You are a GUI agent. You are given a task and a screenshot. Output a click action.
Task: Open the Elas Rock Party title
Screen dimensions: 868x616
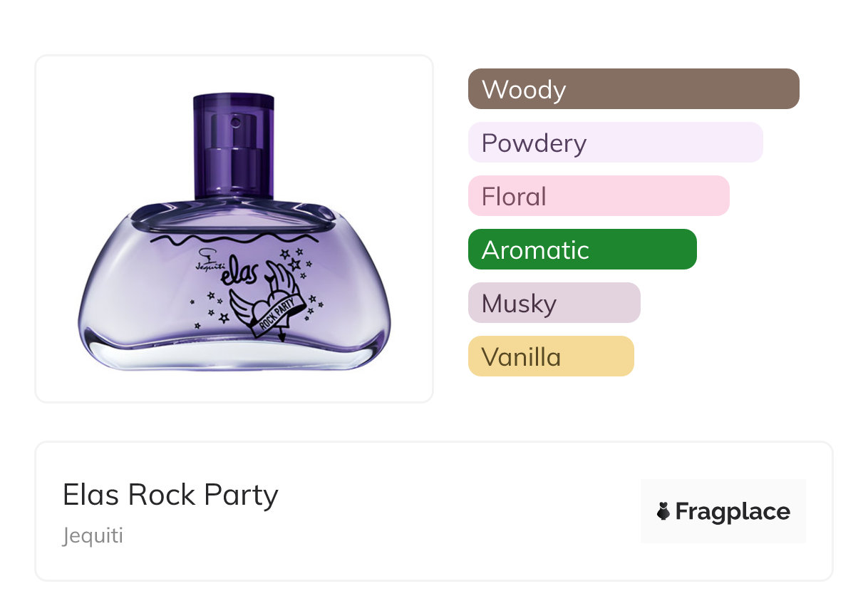(170, 495)
